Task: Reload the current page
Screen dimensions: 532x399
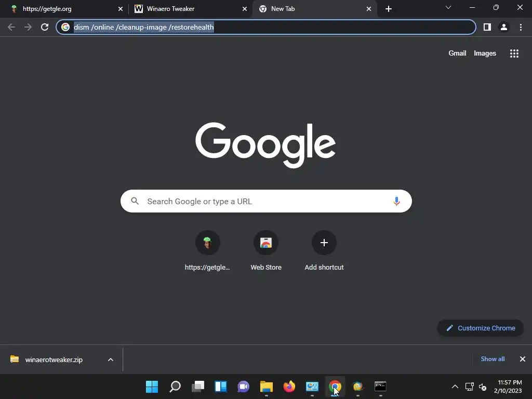Action: (x=45, y=27)
